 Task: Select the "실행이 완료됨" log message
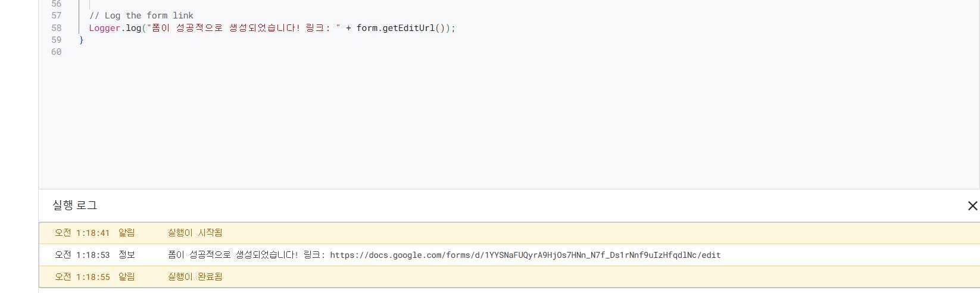click(195, 277)
